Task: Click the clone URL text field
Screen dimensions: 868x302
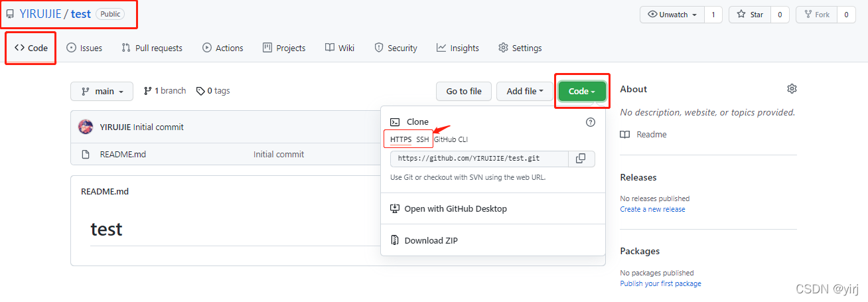Action: pos(479,159)
